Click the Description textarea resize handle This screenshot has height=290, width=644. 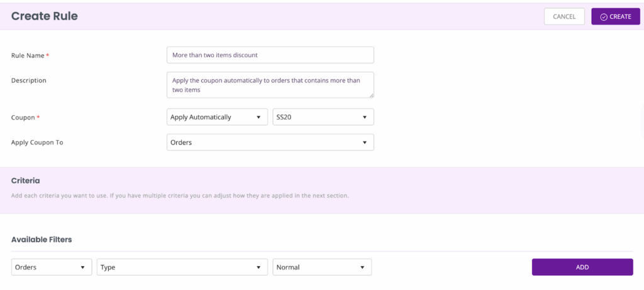(x=371, y=95)
